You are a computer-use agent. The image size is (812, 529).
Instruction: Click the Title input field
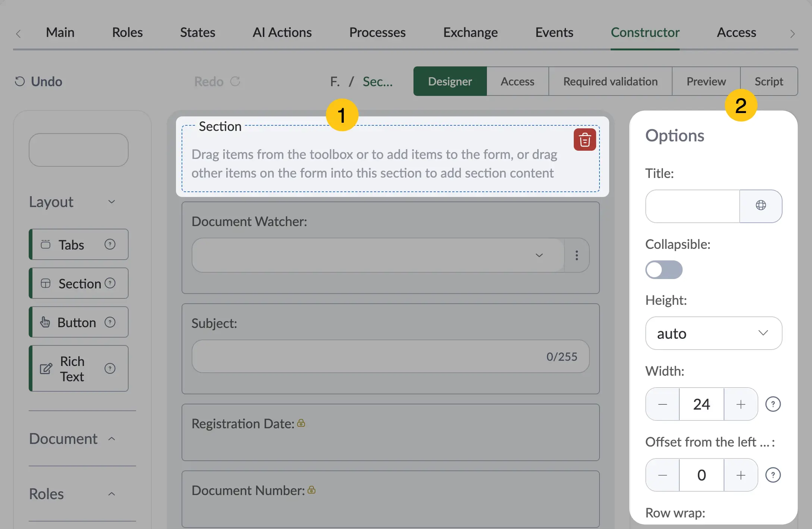(x=693, y=206)
